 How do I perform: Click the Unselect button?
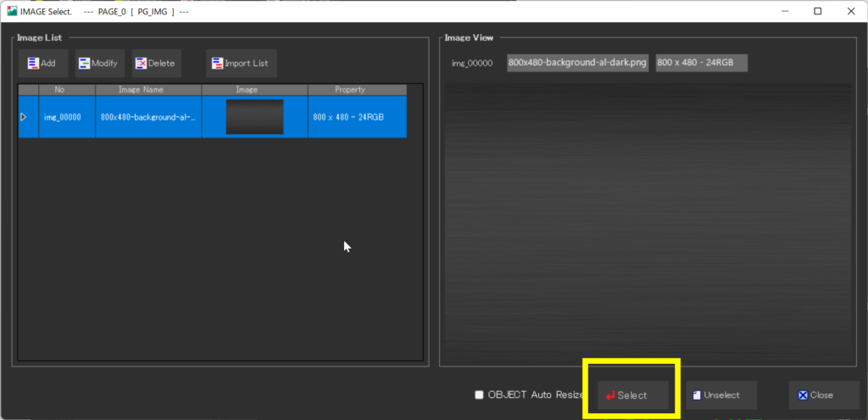(x=721, y=395)
